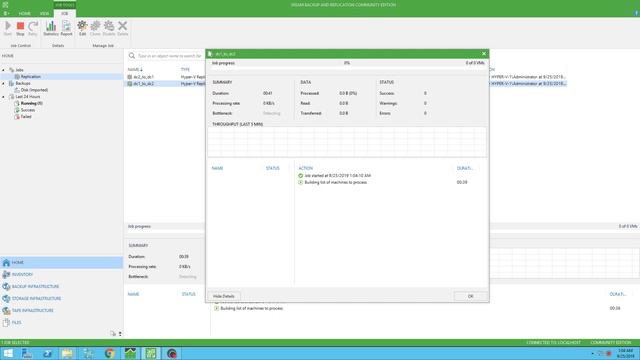
Task: Switch to the VIEW ribbon tab
Action: (44, 13)
